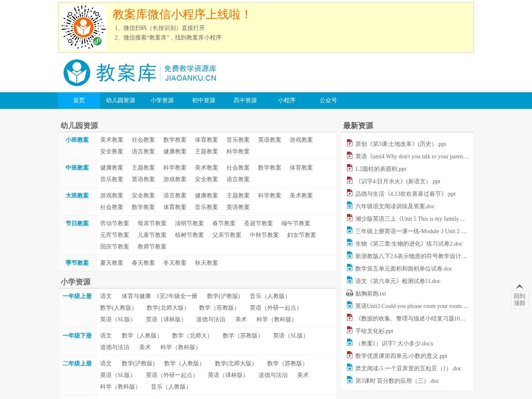
Task: Open the 公众号 navigation item
Action: 328,101
